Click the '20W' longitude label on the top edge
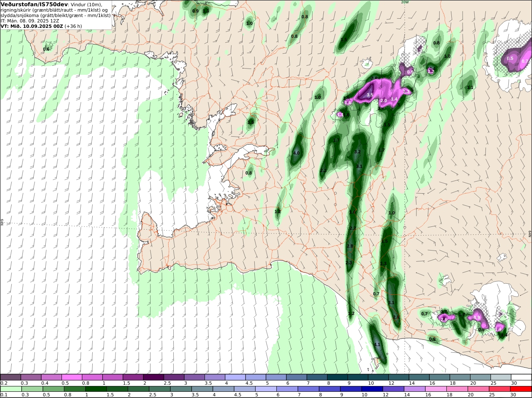This screenshot has width=532, height=398. coord(405,2)
